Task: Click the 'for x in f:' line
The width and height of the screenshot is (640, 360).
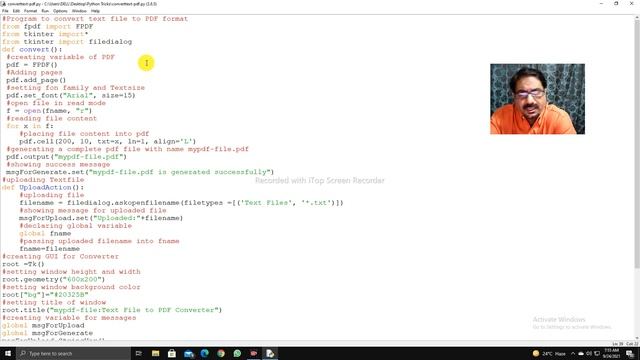Action: click(30, 126)
